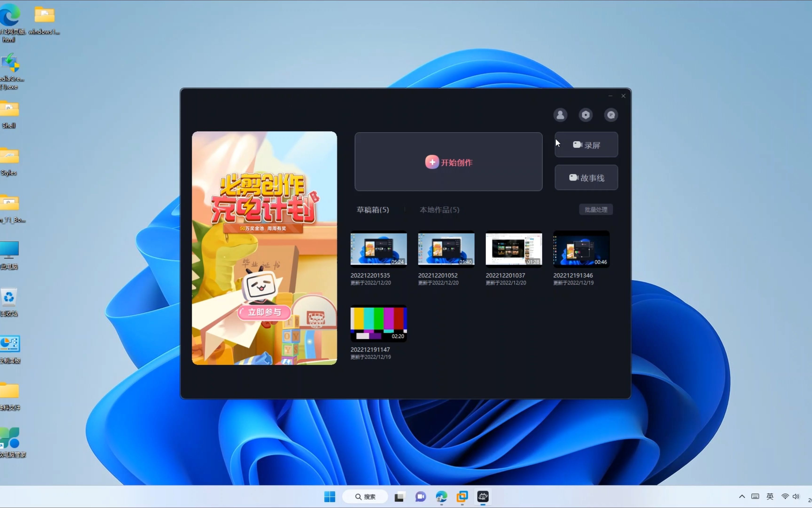Screen dimensions: 812x508
Task: Select the windows1... desktop folder
Action: coord(44,20)
